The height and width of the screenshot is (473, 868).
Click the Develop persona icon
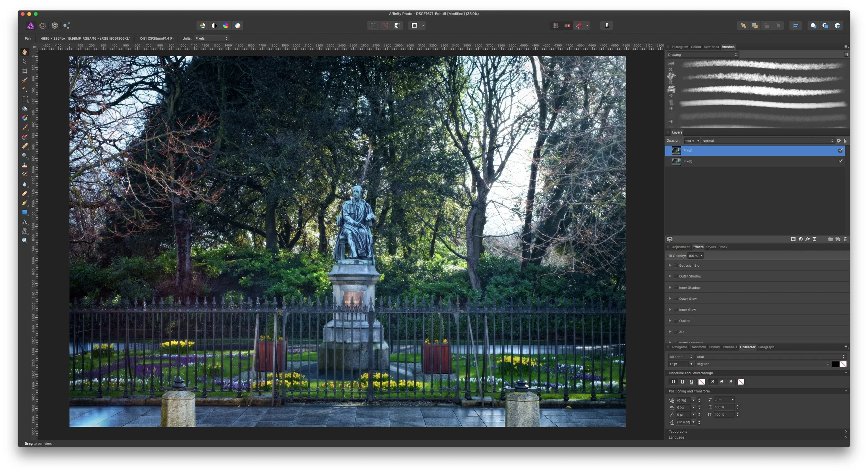click(55, 26)
